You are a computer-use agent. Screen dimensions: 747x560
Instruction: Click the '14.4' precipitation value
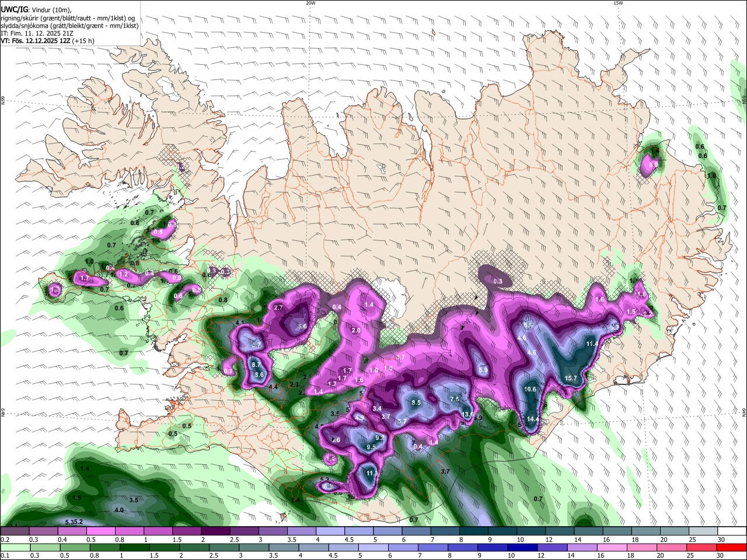(533, 419)
